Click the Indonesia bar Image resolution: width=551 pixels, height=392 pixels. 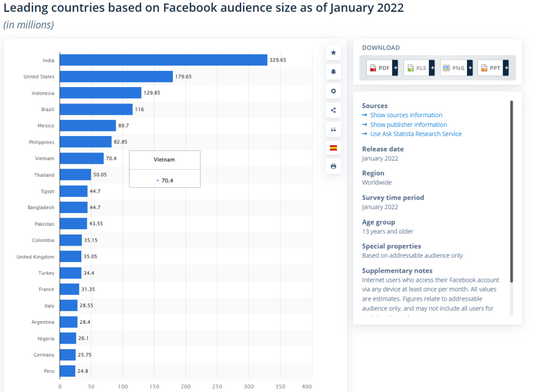point(101,93)
